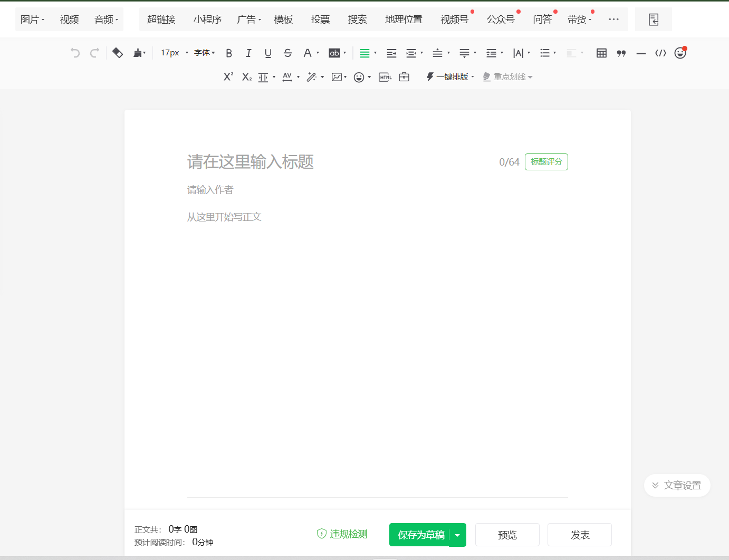Click the import document icon at top right

[x=654, y=20]
